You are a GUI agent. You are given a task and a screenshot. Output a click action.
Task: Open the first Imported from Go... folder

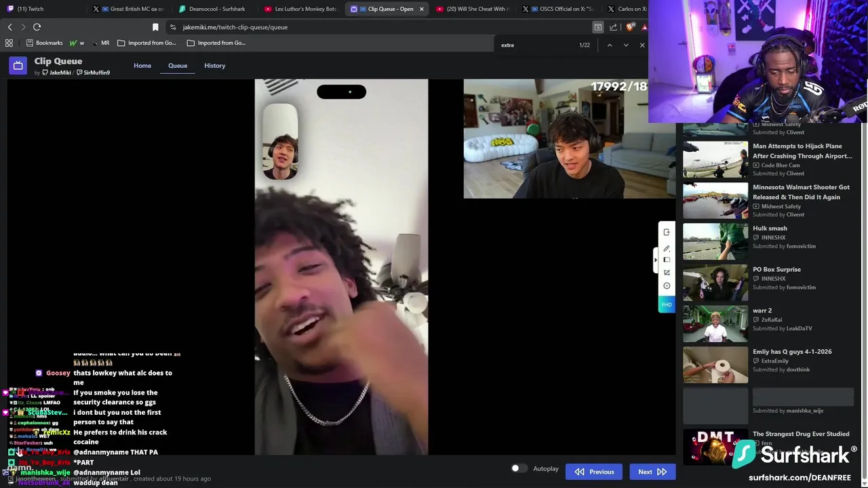coord(146,43)
